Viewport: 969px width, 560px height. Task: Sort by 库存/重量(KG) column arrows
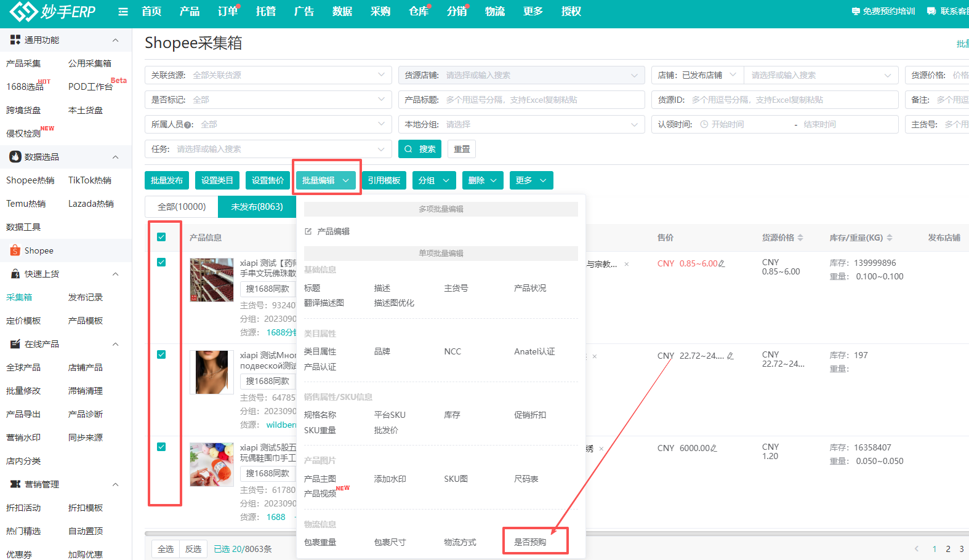(x=890, y=238)
